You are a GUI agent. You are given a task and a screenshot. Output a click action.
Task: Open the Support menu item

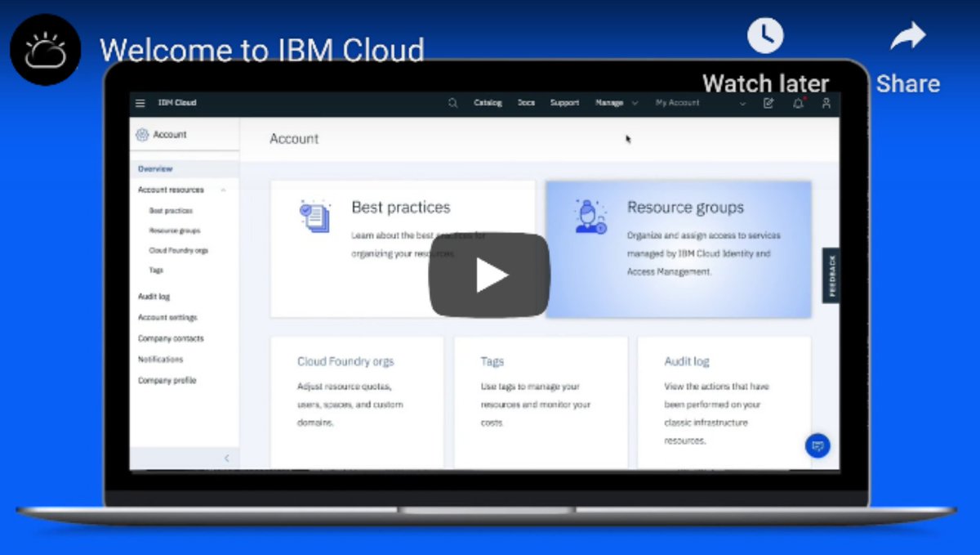pyautogui.click(x=564, y=103)
